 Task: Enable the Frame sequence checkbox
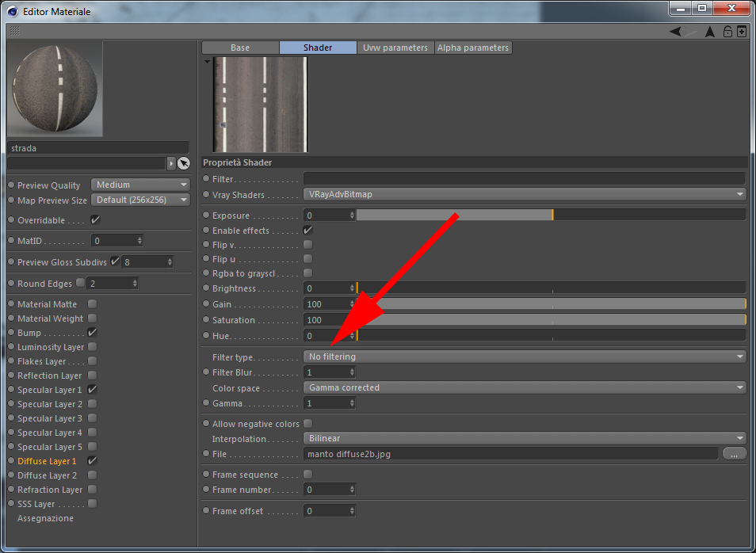pos(307,475)
